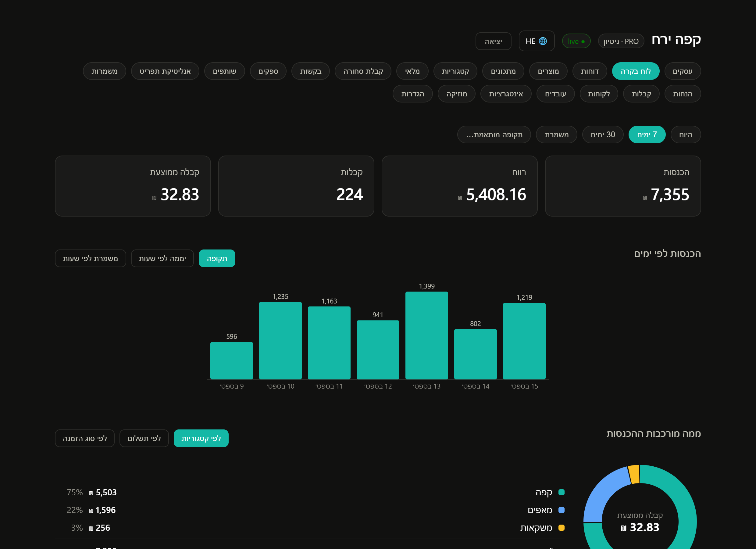Image resolution: width=756 pixels, height=549 pixels.
Task: Click the 5,503 ₪ category amount
Action: (x=103, y=492)
